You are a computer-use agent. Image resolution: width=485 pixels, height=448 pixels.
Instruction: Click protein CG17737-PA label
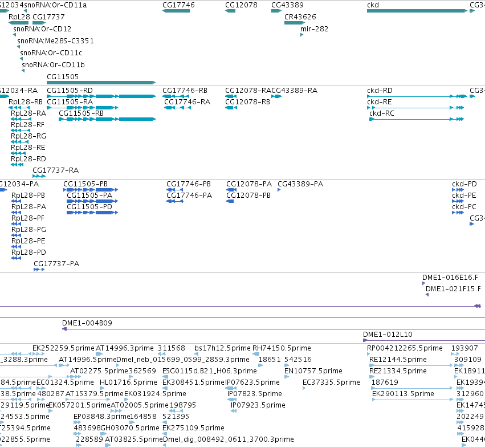point(56,264)
